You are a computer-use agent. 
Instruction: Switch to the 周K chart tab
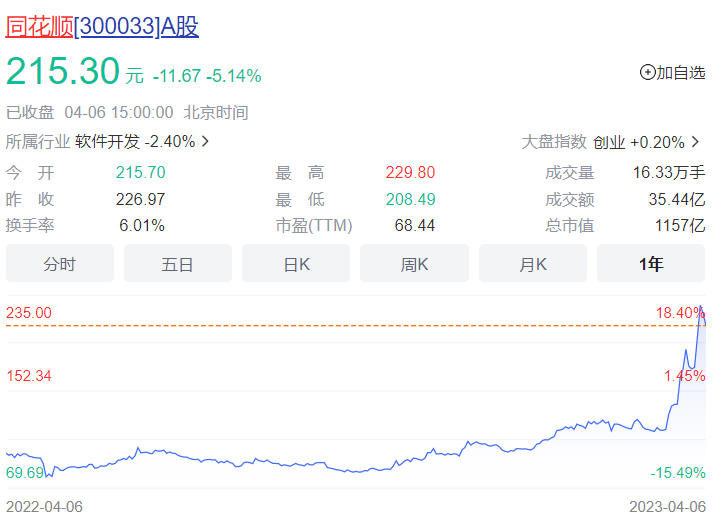click(x=414, y=264)
